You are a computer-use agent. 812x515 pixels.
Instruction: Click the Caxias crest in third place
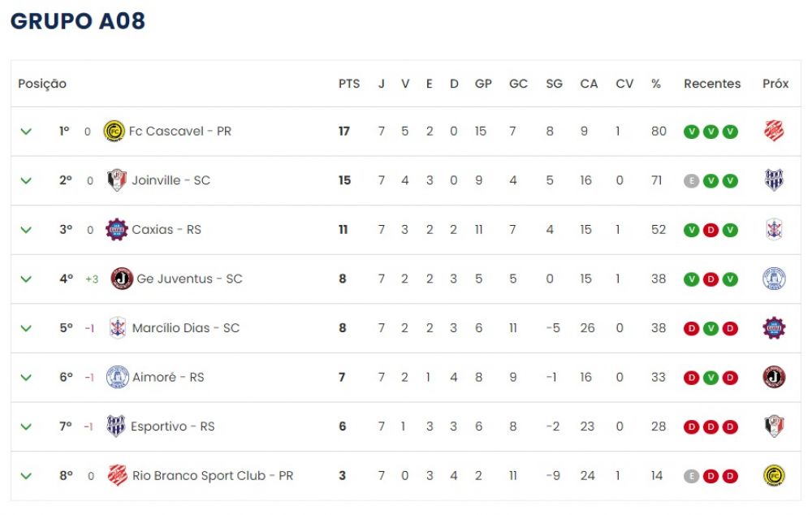coord(116,230)
